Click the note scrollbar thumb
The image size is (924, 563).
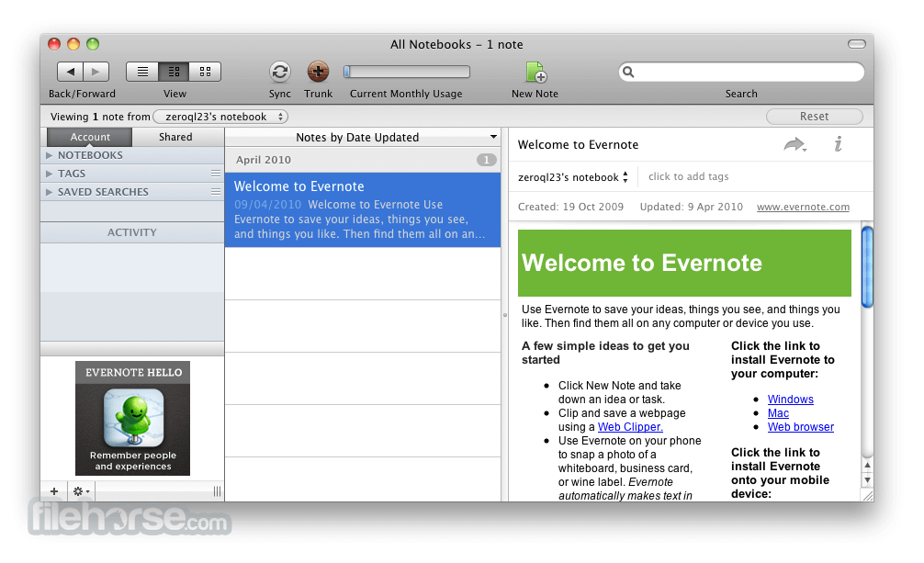[x=867, y=266]
